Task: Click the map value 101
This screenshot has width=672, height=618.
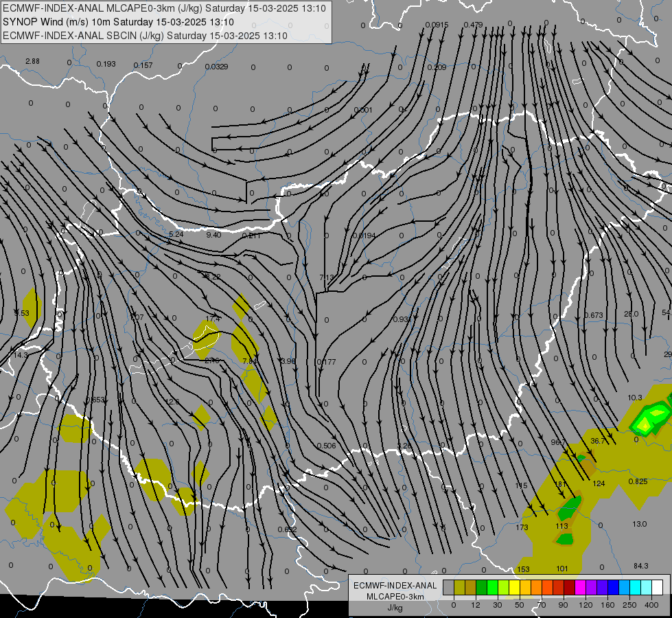Action: click(562, 569)
